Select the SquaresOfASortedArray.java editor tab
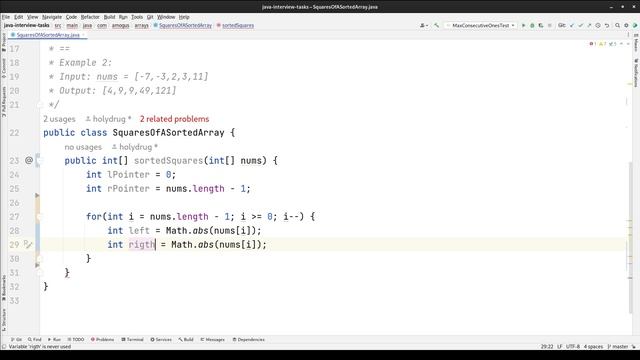This screenshot has height=360, width=640. 48,35
